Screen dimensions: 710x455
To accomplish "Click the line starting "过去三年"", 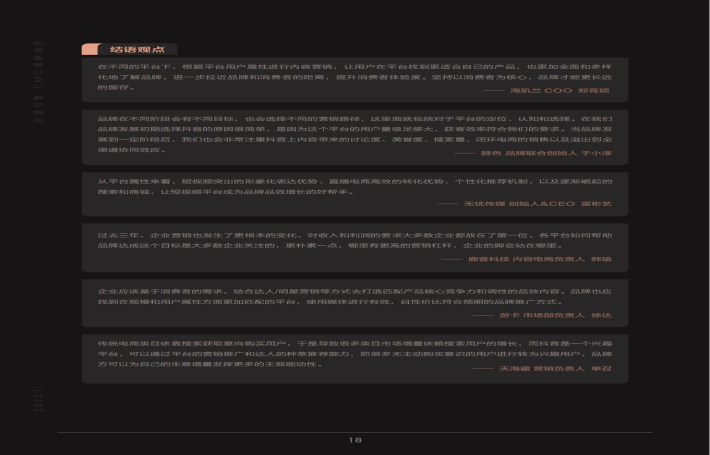I will pos(355,235).
